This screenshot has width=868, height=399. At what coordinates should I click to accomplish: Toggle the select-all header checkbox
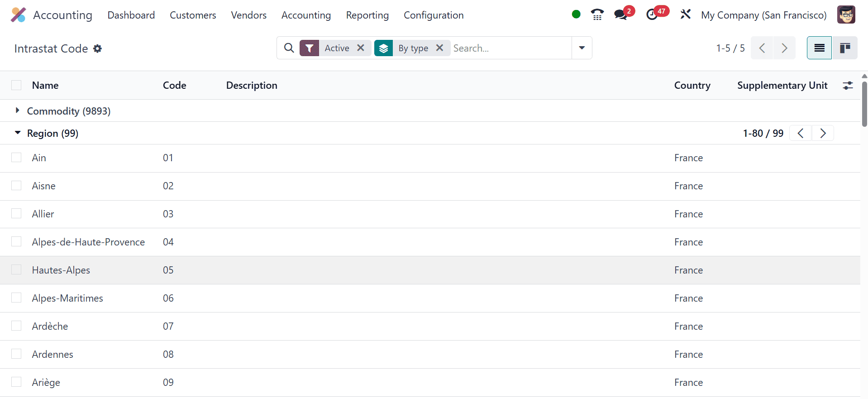[x=16, y=85]
